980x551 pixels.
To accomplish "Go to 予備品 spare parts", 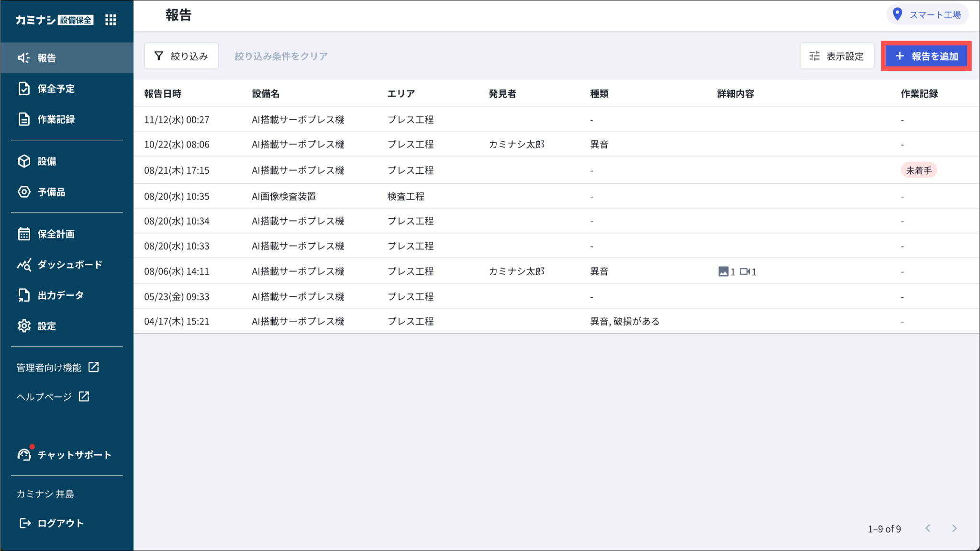I will point(51,192).
